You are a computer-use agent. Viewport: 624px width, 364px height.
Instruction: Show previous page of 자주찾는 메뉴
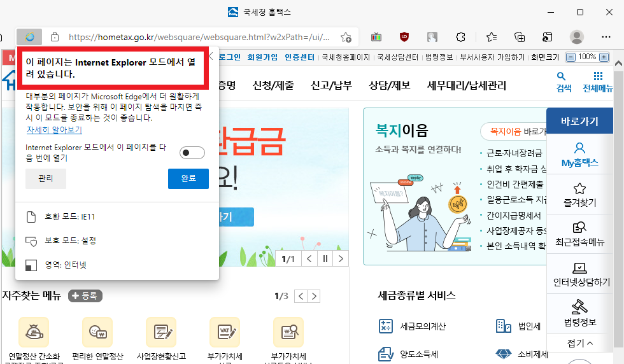301,296
